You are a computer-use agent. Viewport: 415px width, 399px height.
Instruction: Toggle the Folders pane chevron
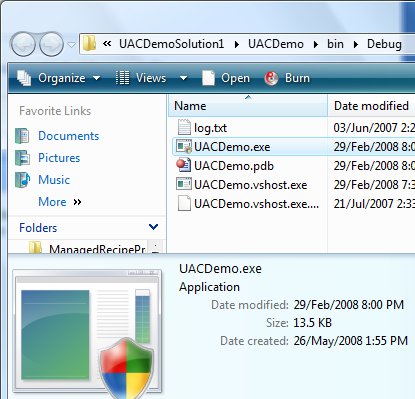click(153, 227)
